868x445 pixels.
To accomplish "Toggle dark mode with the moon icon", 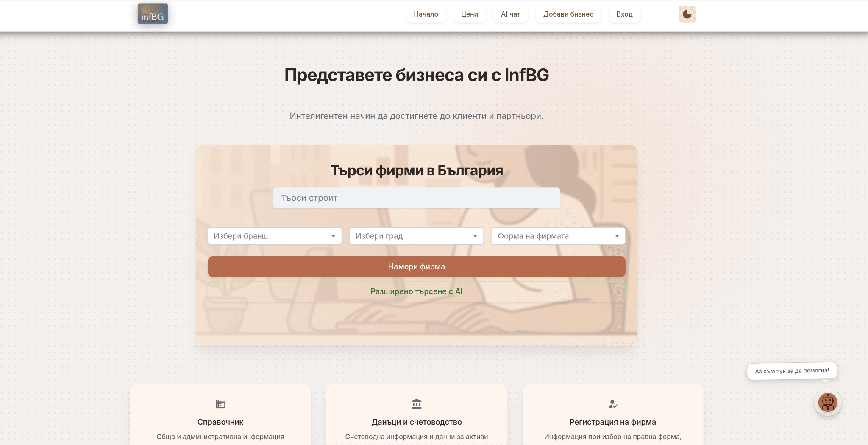I will tap(687, 14).
